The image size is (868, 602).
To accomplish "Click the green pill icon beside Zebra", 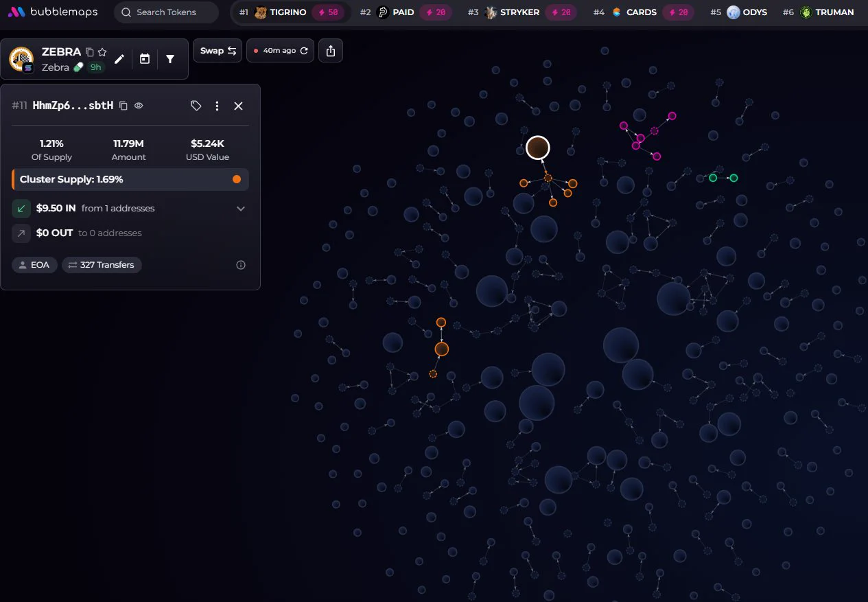I will click(x=78, y=67).
